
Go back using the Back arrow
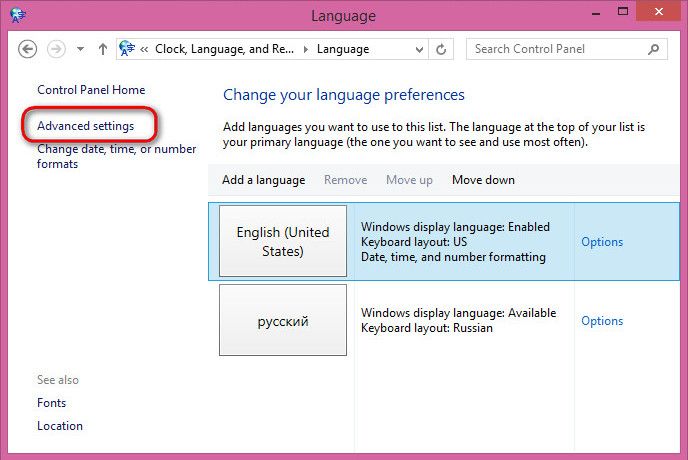pos(27,49)
